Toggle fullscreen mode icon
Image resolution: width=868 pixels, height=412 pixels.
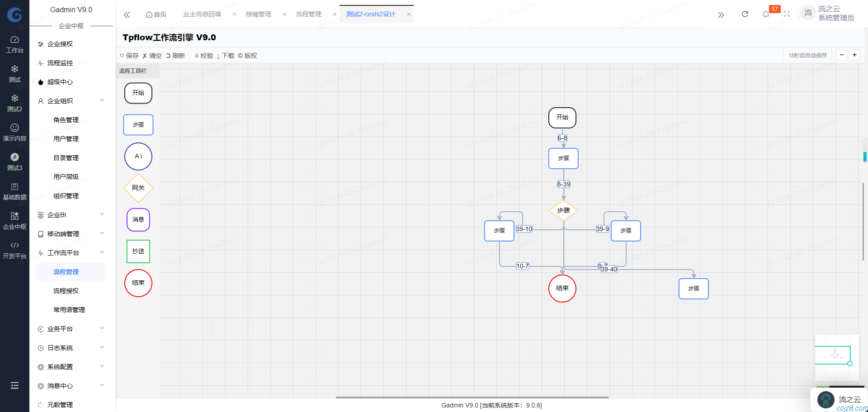[787, 14]
